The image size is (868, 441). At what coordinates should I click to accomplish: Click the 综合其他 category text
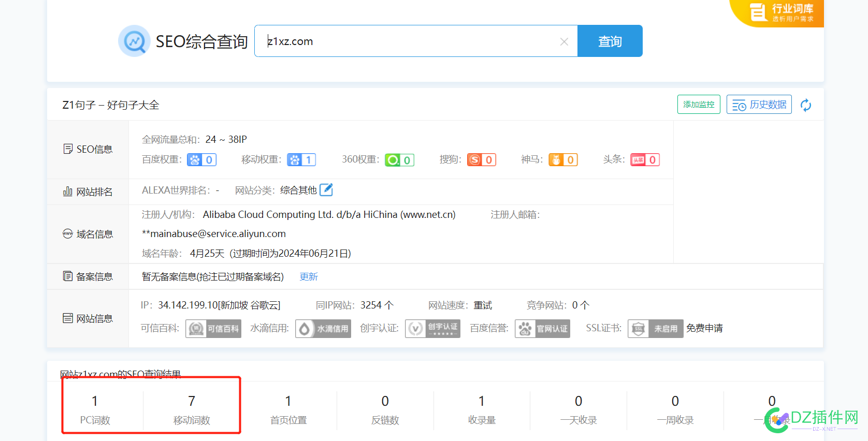pyautogui.click(x=298, y=190)
